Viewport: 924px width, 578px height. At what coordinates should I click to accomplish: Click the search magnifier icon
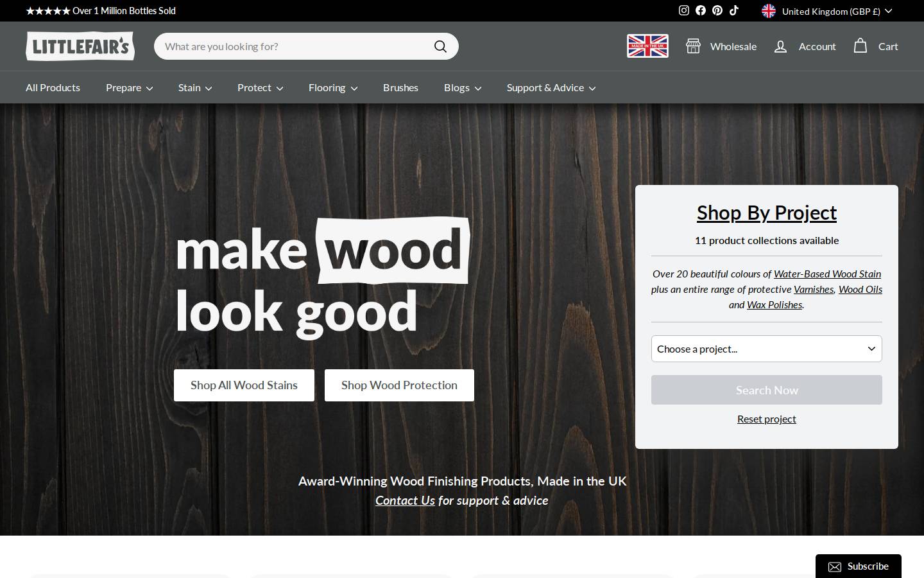(x=440, y=46)
